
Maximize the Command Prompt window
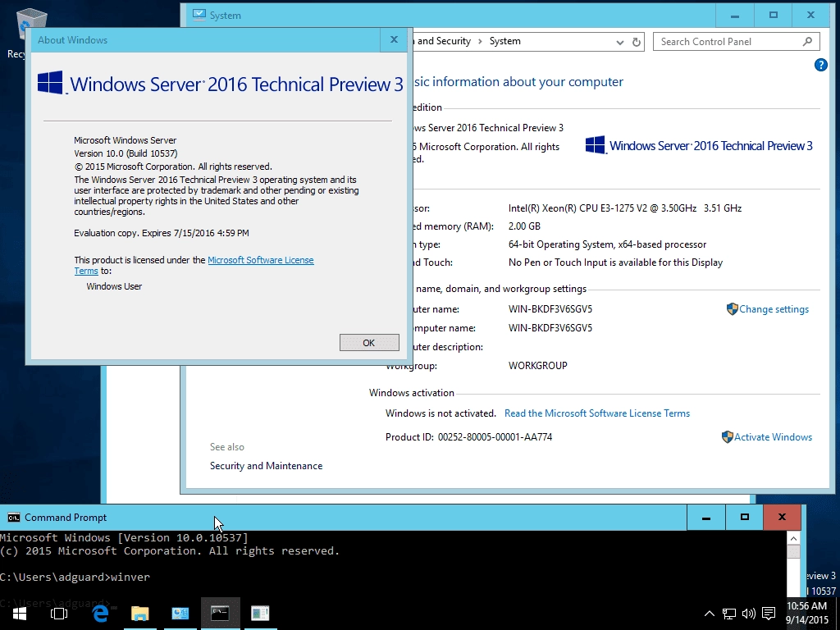click(744, 517)
